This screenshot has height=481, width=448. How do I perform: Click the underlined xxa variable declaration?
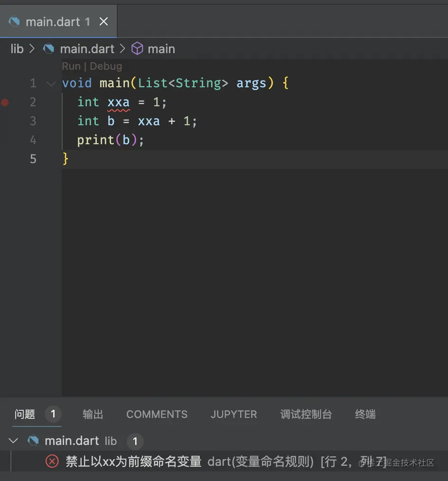[x=119, y=102]
